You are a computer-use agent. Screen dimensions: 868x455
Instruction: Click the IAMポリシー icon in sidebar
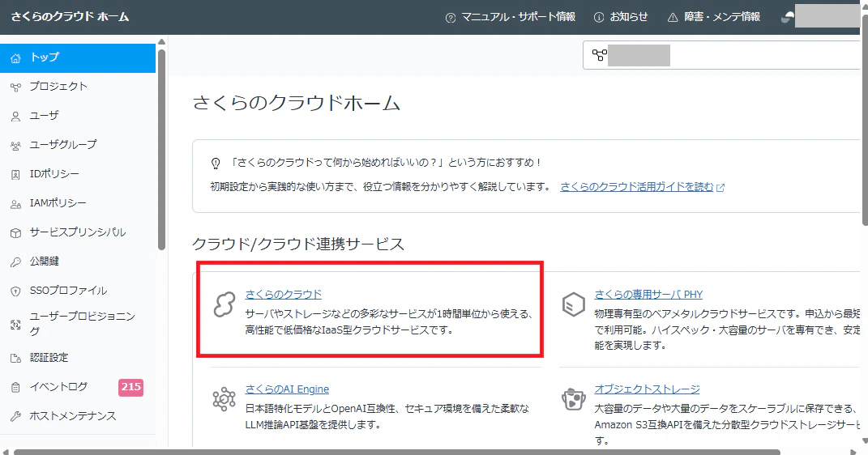[x=15, y=205]
